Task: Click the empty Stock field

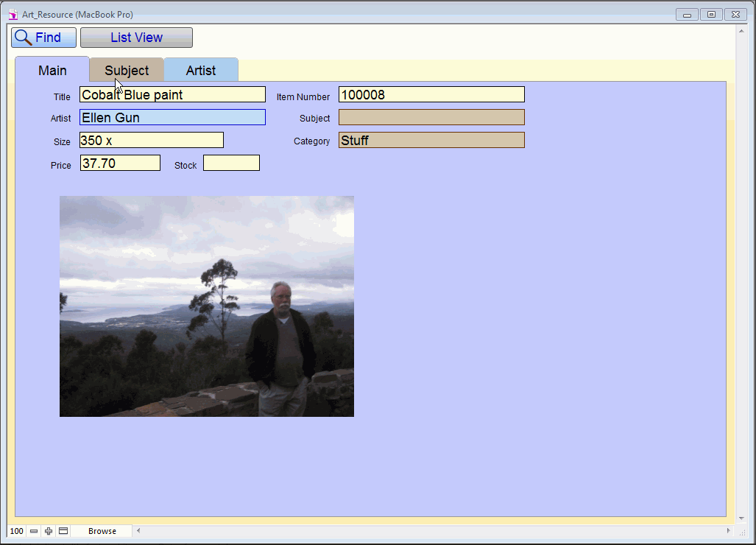Action: [x=231, y=163]
